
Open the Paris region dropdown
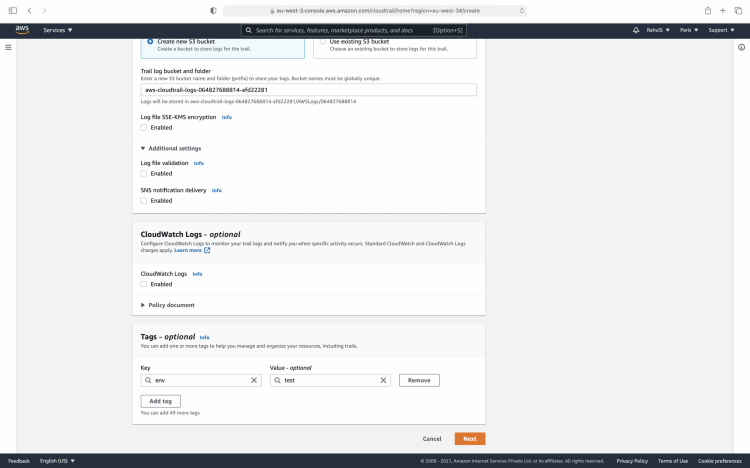coord(689,30)
